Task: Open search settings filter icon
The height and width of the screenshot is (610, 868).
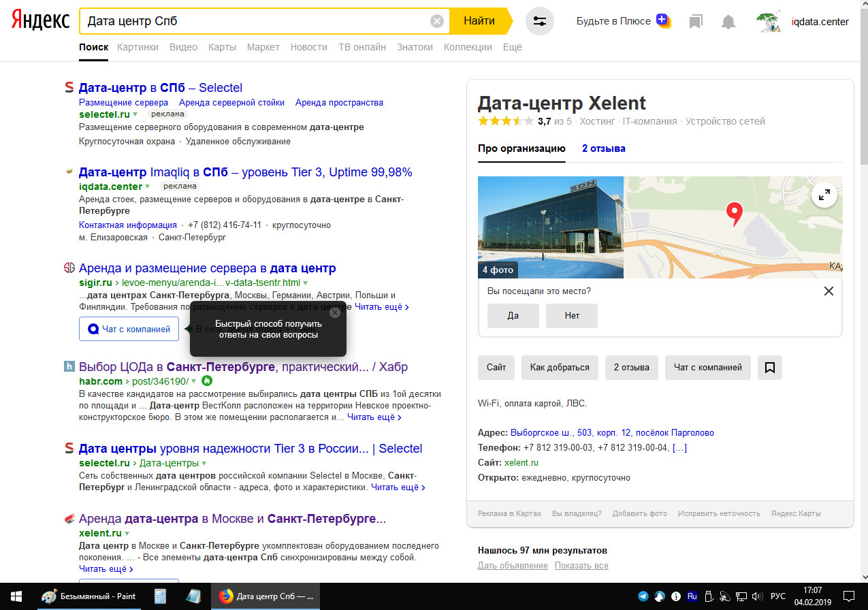Action: (540, 21)
